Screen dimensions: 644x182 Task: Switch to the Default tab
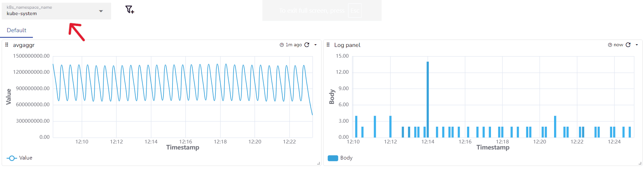tap(16, 30)
